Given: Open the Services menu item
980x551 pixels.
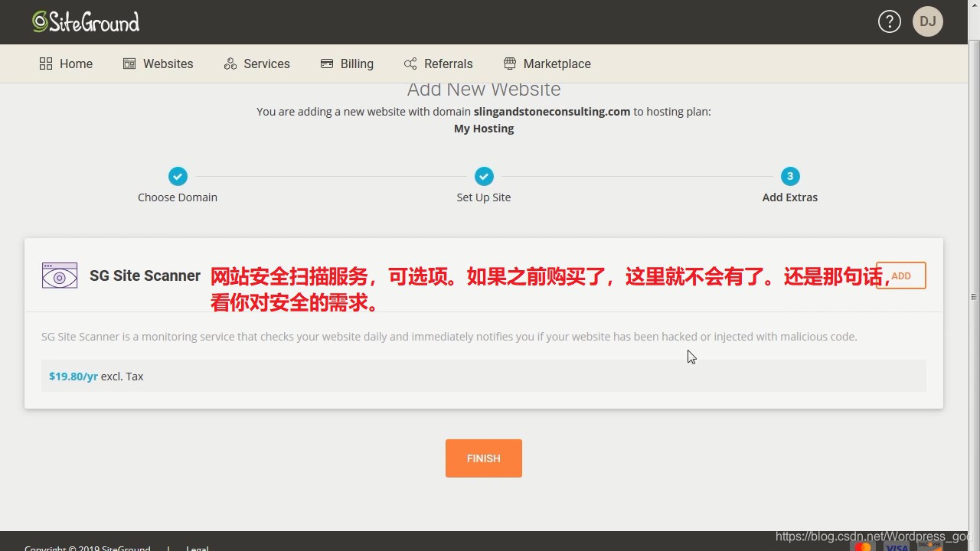Looking at the screenshot, I should point(257,64).
